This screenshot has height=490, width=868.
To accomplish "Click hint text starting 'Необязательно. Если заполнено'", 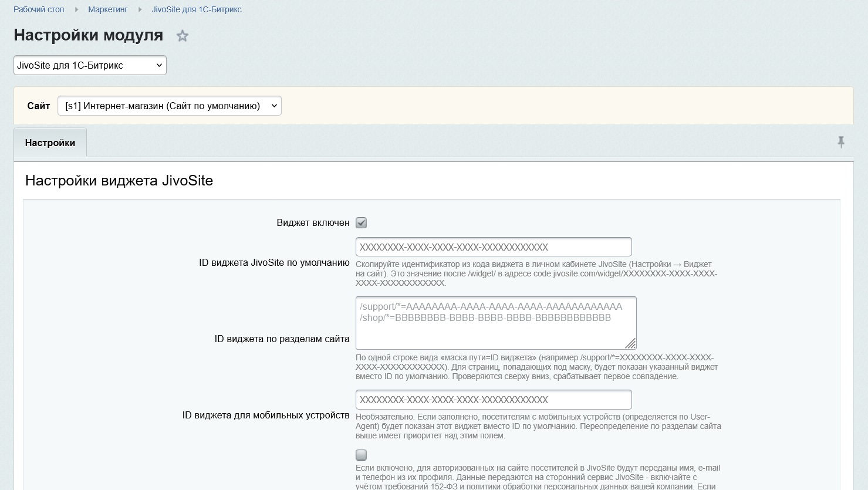I will click(x=538, y=426).
